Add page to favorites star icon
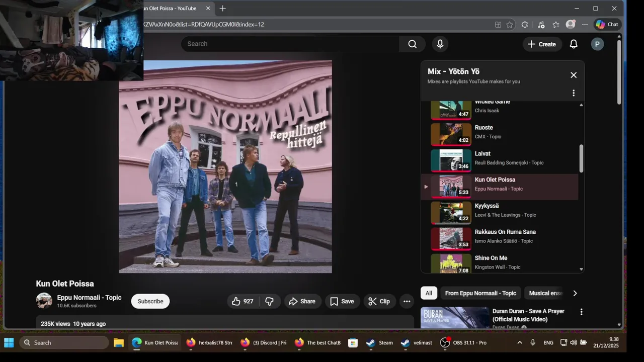Screen dimensions: 644x362 [510, 24]
